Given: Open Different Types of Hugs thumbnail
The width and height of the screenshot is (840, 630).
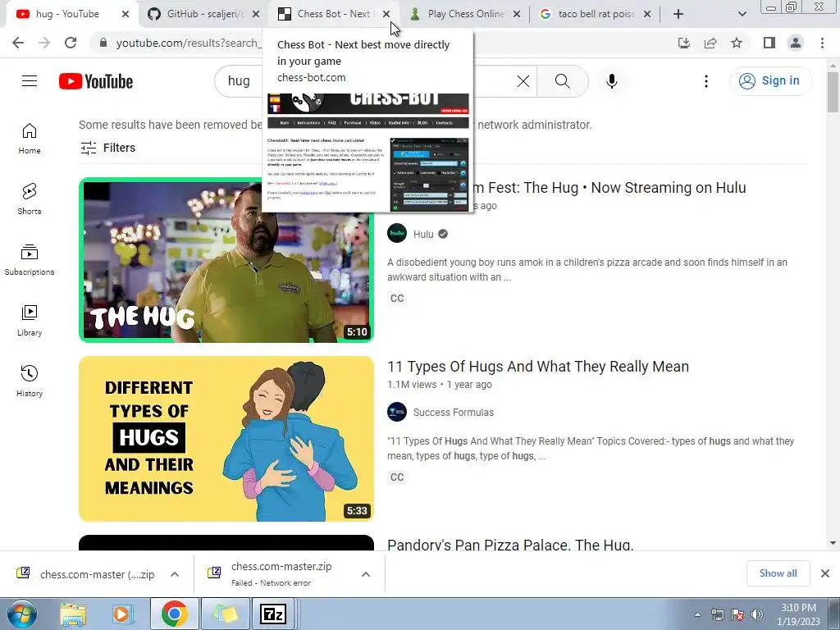Looking at the screenshot, I should point(226,439).
